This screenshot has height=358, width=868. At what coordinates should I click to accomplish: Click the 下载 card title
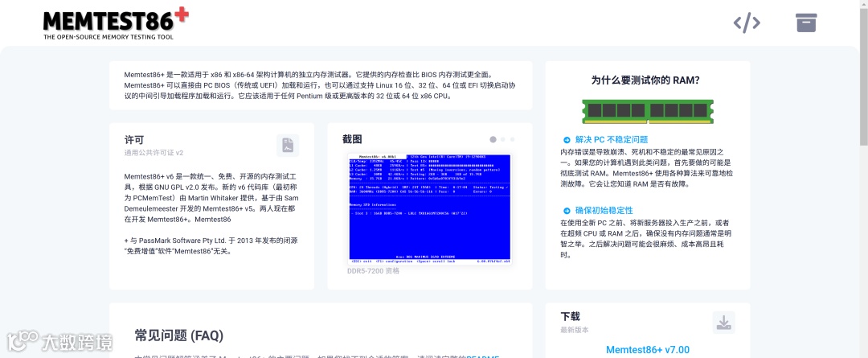pyautogui.click(x=570, y=316)
